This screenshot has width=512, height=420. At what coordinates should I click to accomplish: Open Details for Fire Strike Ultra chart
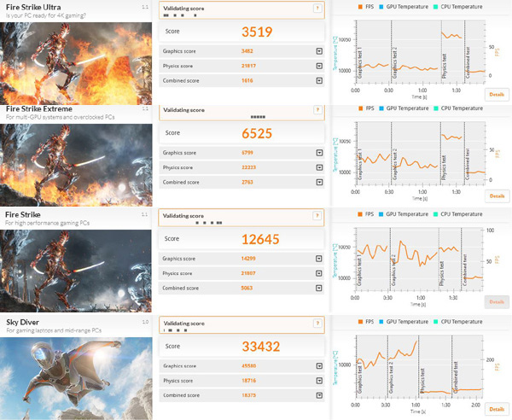(497, 95)
